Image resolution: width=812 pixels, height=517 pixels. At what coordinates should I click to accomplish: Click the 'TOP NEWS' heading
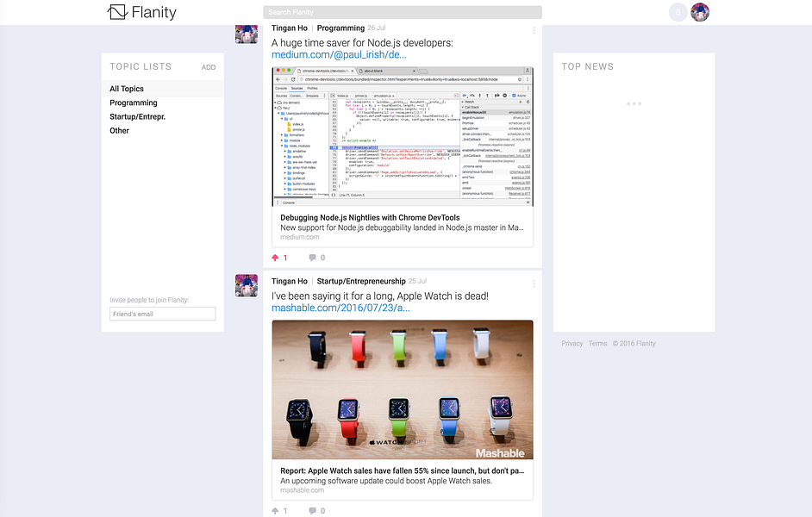588,66
